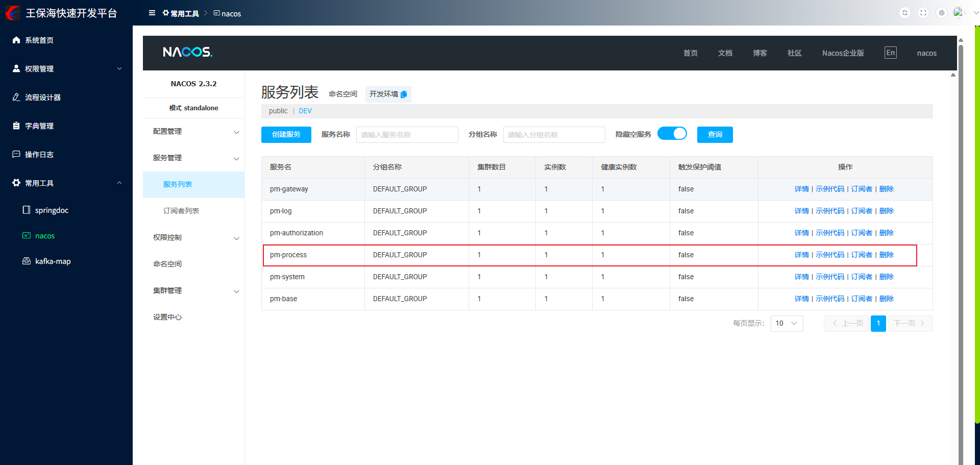Toggle the 隐藏空服务 switch
This screenshot has height=465, width=980.
[672, 134]
